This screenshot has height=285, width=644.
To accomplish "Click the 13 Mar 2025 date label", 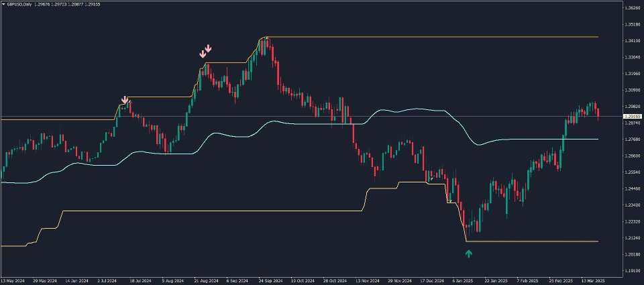I will (594, 281).
